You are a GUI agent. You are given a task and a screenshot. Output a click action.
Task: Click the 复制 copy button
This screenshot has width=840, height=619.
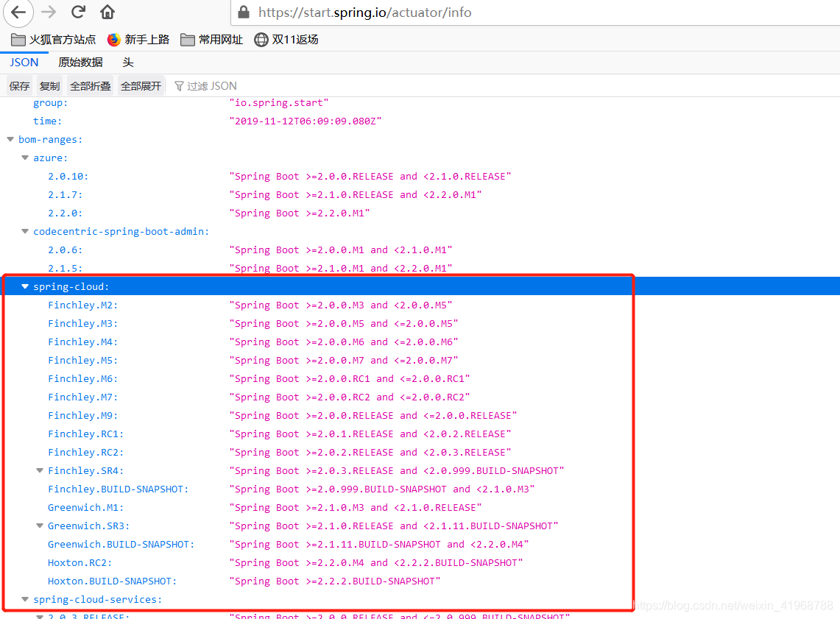[x=49, y=86]
